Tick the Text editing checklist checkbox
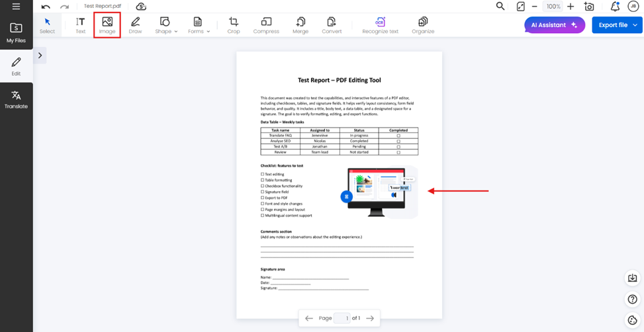The width and height of the screenshot is (644, 332). click(263, 175)
